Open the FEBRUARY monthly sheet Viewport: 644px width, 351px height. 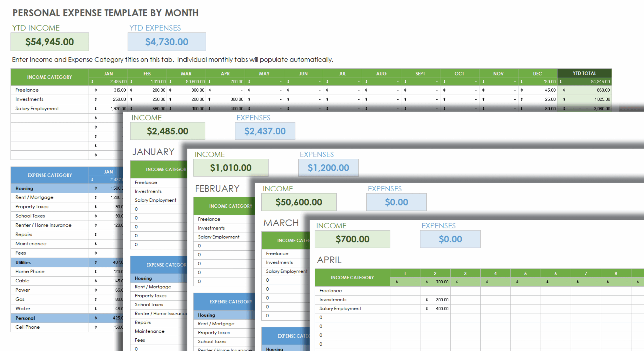point(217,188)
